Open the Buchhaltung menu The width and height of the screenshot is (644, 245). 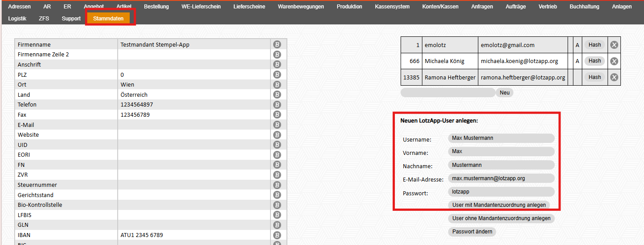click(584, 7)
